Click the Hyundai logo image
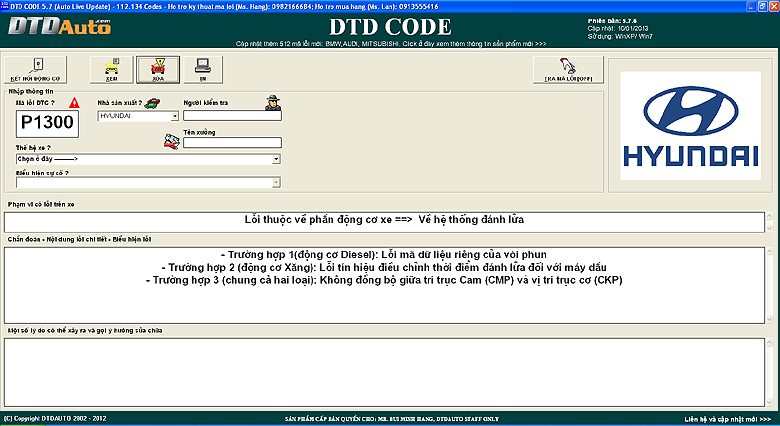 pyautogui.click(x=690, y=125)
